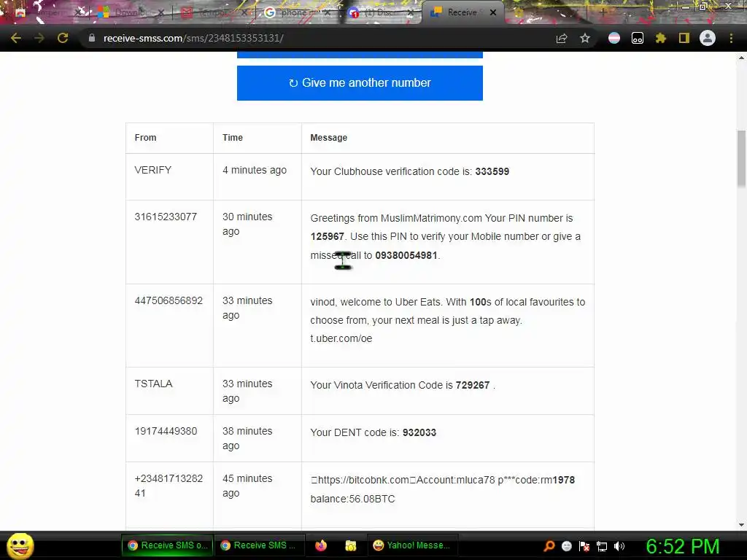Open the Extensions puzzle piece menu

[661, 38]
